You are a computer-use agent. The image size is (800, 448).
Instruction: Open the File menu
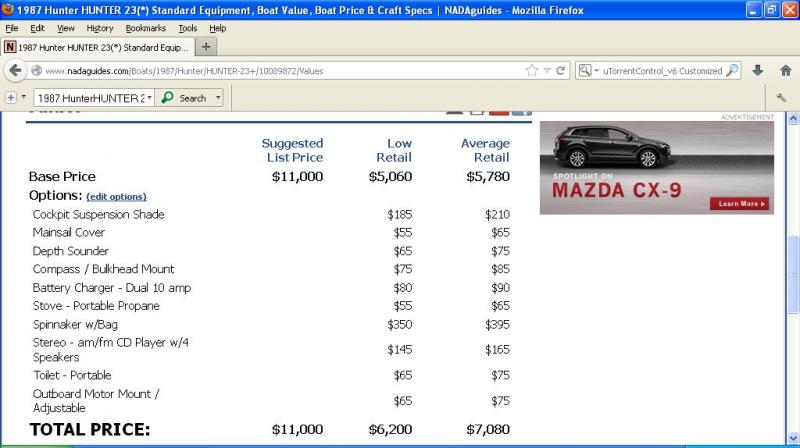coord(12,29)
